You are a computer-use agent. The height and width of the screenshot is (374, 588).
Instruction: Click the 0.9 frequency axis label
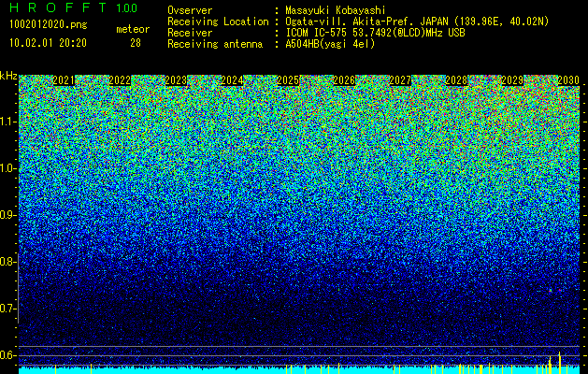(8, 215)
